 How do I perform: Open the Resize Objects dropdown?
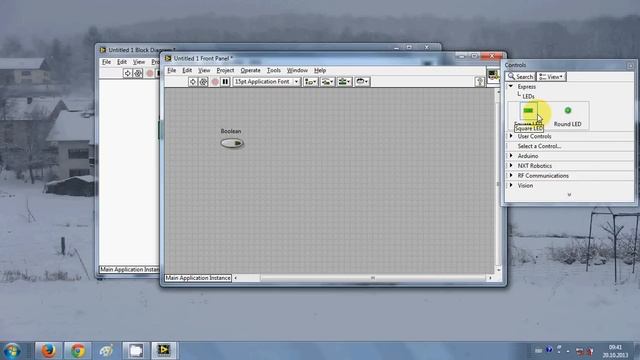coord(344,82)
